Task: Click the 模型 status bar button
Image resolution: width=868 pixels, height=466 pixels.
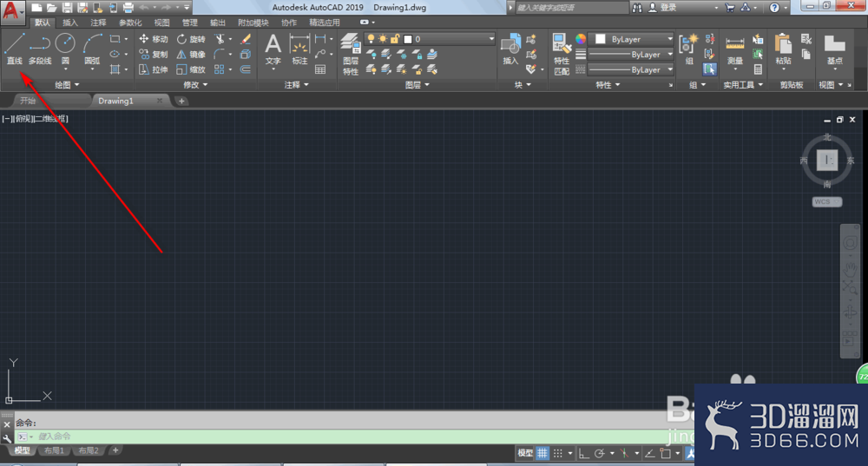Action: (525, 453)
